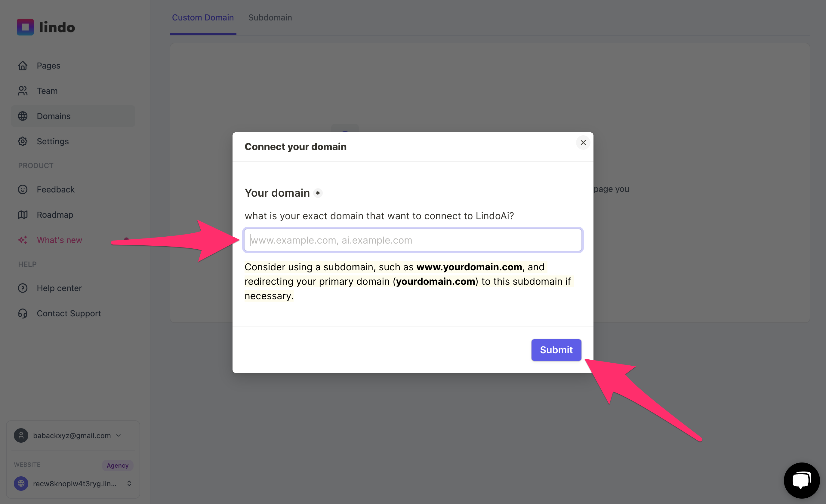Select Domains in the sidebar
This screenshot has width=826, height=504.
[73, 116]
